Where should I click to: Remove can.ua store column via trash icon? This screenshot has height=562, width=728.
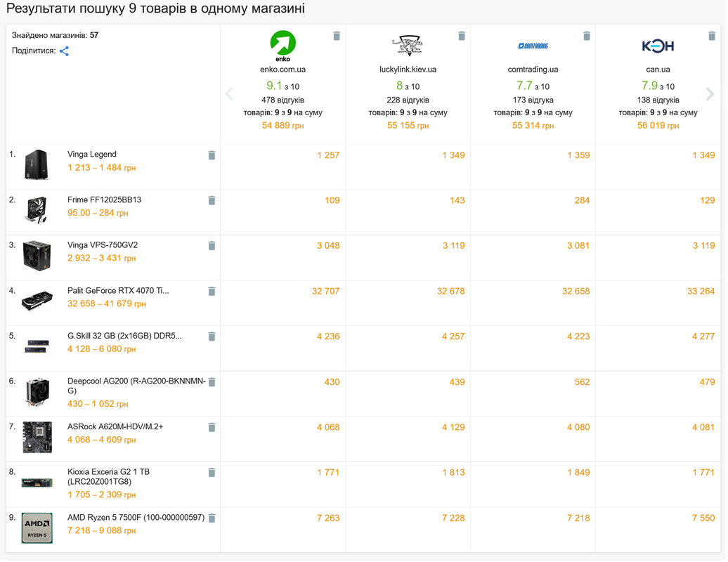(712, 36)
